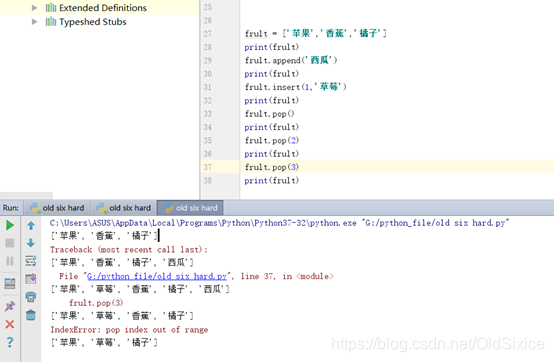
Task: Jump up the stack trace with the up arrow
Action: click(31, 225)
